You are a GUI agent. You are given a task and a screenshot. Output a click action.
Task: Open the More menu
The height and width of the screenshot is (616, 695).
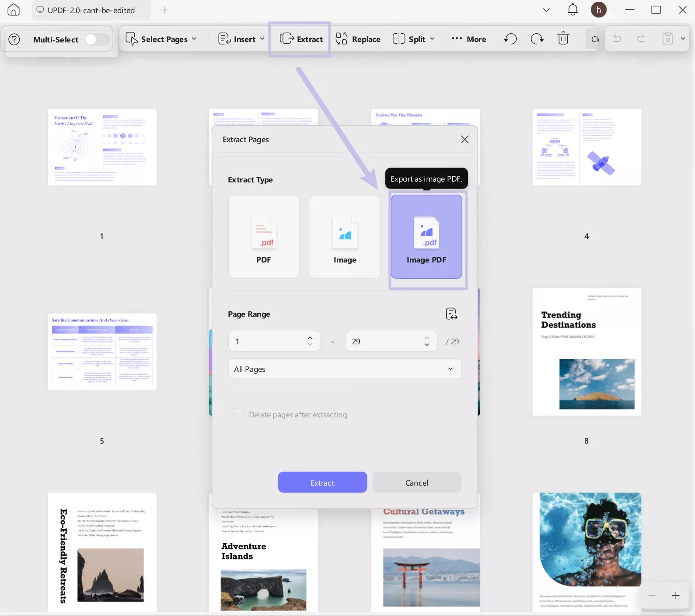[x=469, y=39]
